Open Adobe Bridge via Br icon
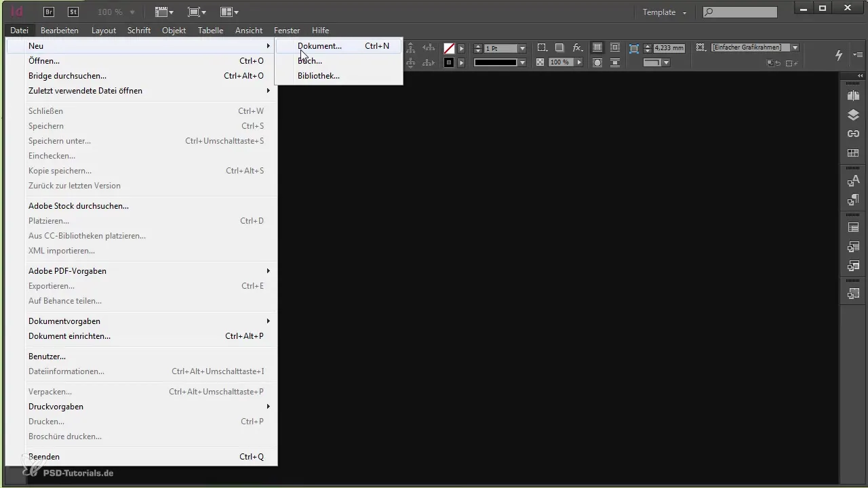 click(x=48, y=12)
